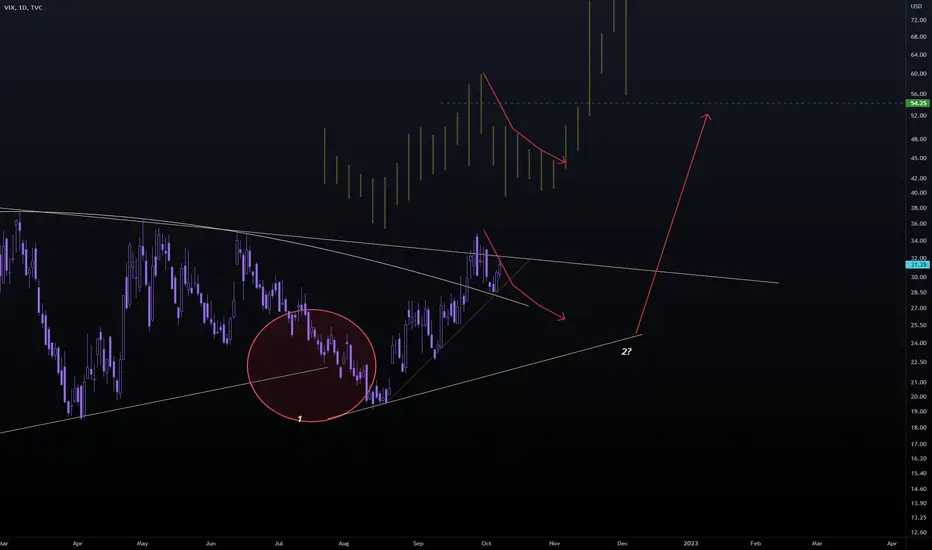Click the USD currency label on price axis
The width and height of the screenshot is (932, 550).
coord(916,6)
